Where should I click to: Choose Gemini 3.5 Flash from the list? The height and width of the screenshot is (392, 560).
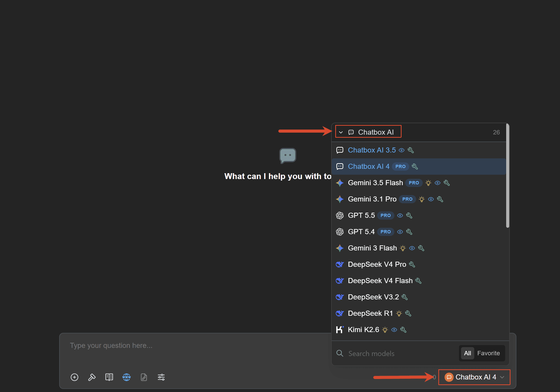[x=419, y=183]
